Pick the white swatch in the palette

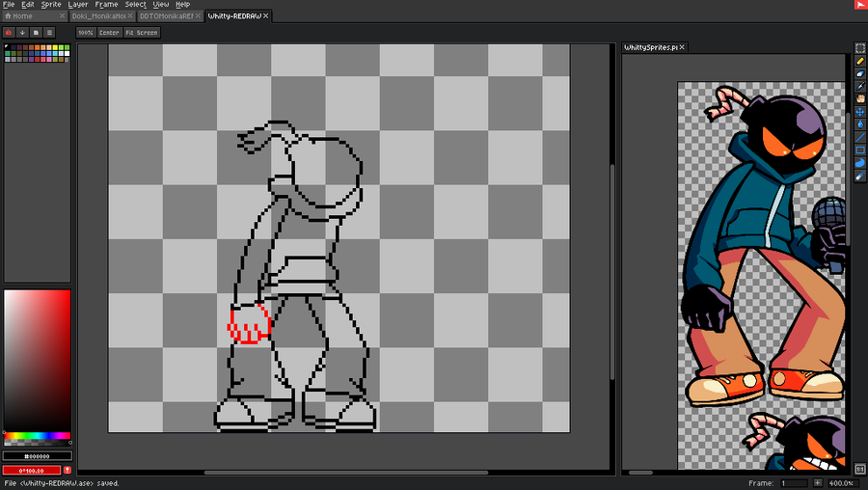(x=67, y=54)
